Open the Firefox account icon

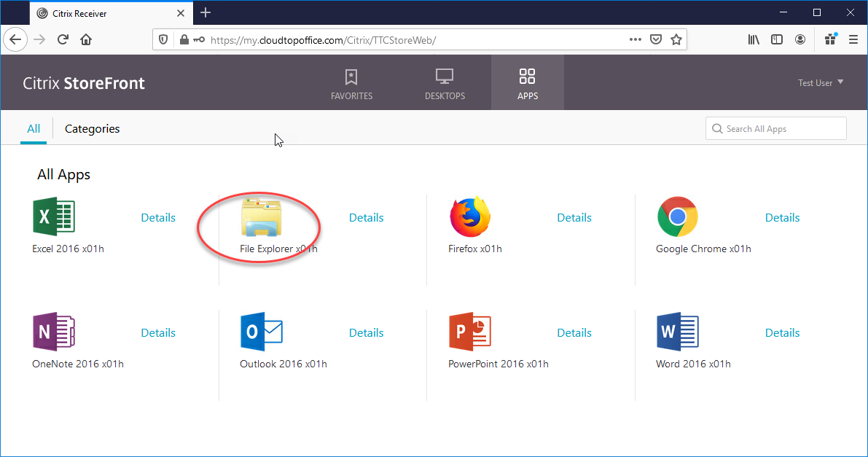click(800, 40)
